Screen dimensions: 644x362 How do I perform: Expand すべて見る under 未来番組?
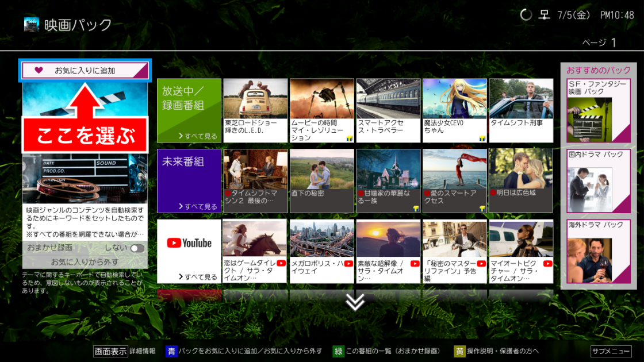click(x=198, y=206)
